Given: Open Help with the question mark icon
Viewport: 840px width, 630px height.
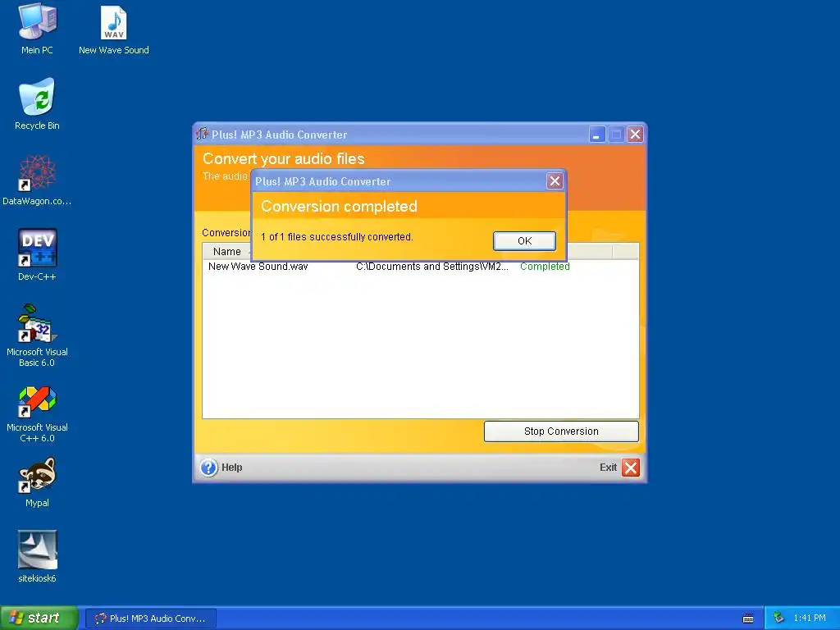Looking at the screenshot, I should point(209,467).
